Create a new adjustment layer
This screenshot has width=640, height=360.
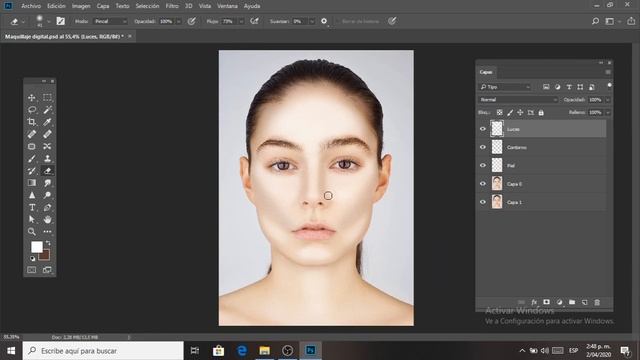(559, 302)
